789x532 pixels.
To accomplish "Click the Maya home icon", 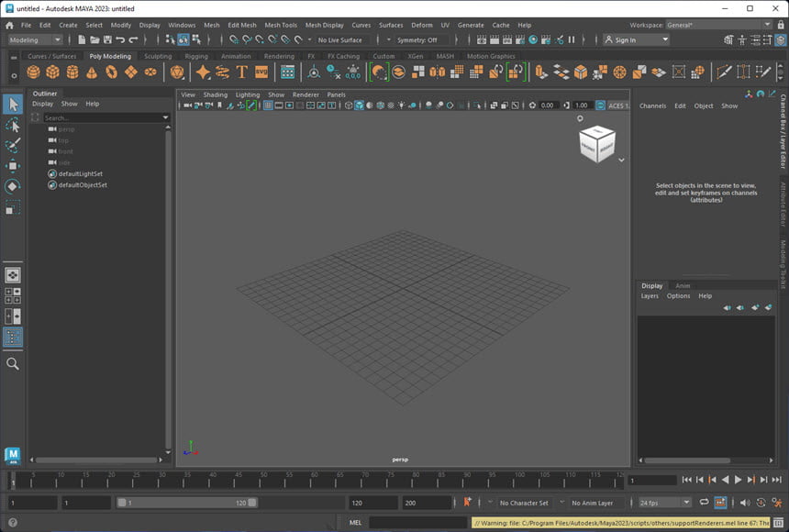I will pyautogui.click(x=9, y=25).
